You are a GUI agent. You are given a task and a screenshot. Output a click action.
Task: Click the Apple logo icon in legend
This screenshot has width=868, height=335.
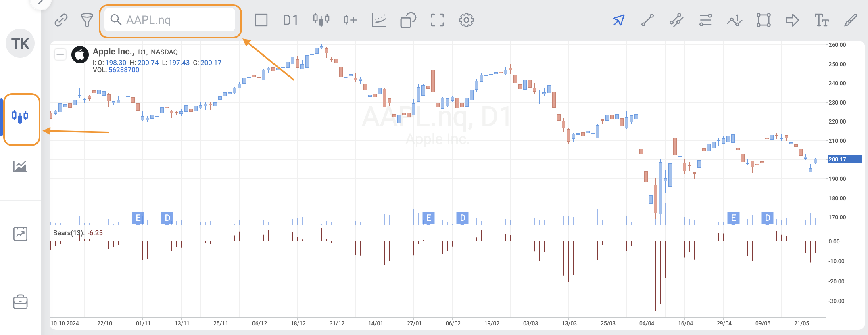tap(80, 54)
